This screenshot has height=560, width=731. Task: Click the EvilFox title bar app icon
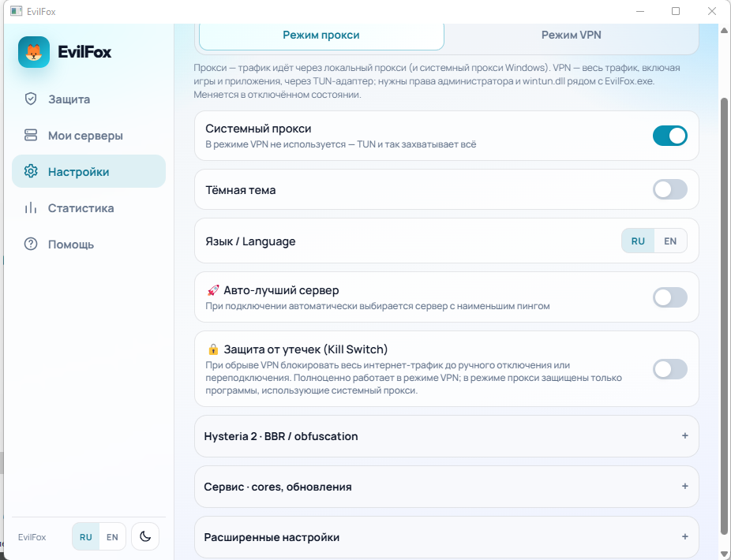coord(17,11)
